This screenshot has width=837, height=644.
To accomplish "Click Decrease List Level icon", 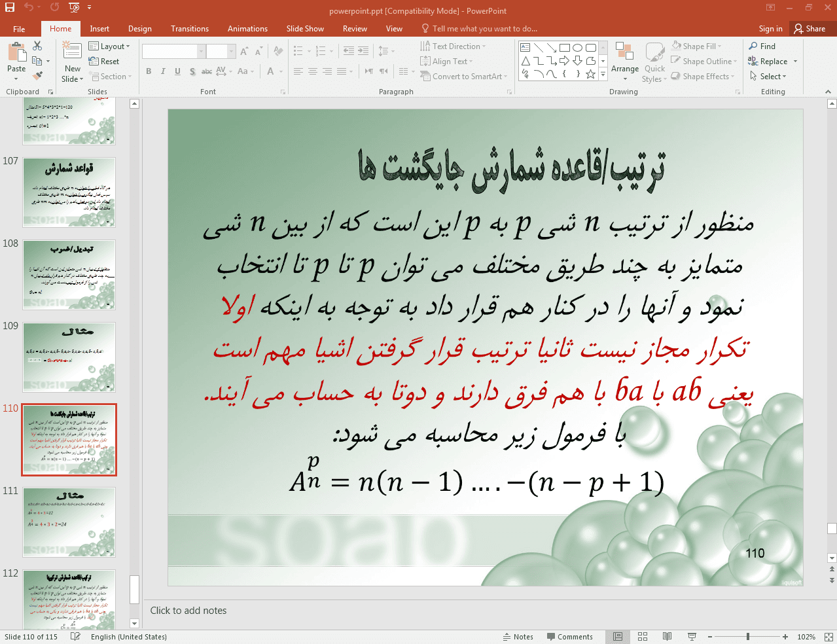I will pyautogui.click(x=349, y=51).
